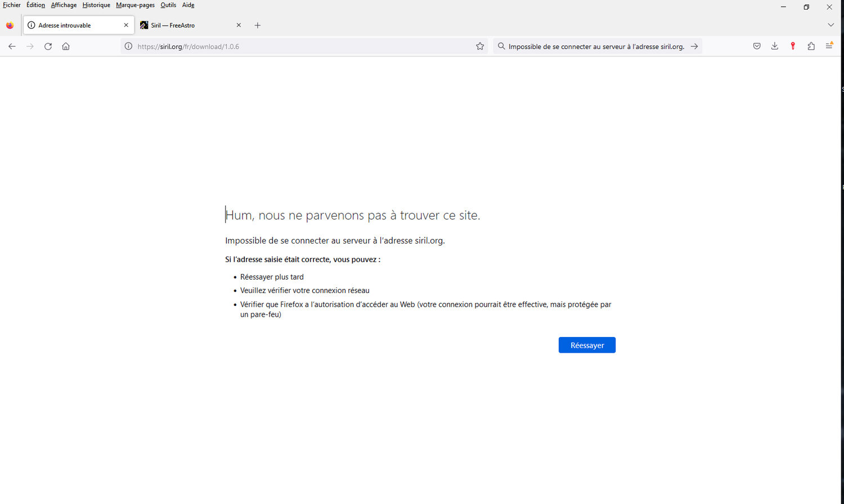Reload the page with the refresh icon
Viewport: 844px width, 504px height.
pos(48,46)
